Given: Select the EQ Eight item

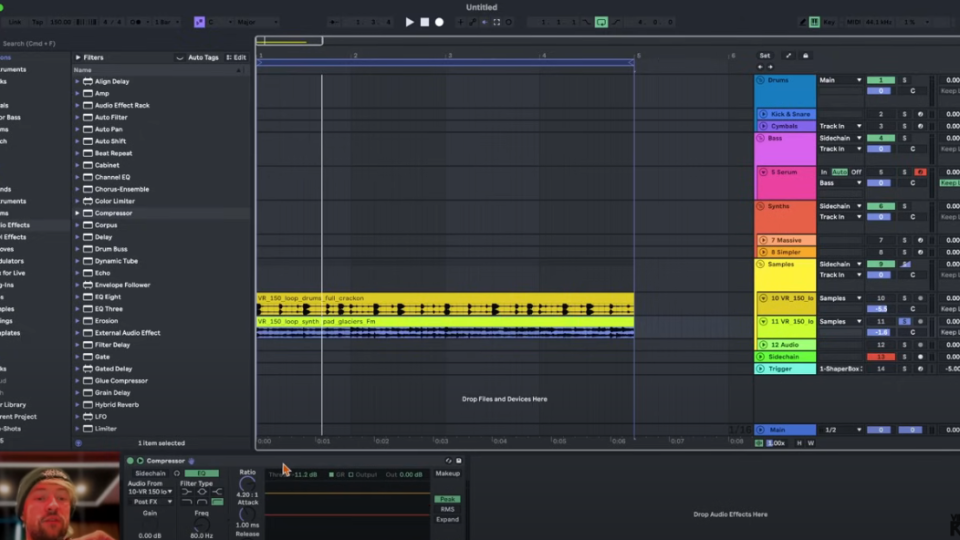Looking at the screenshot, I should point(108,297).
